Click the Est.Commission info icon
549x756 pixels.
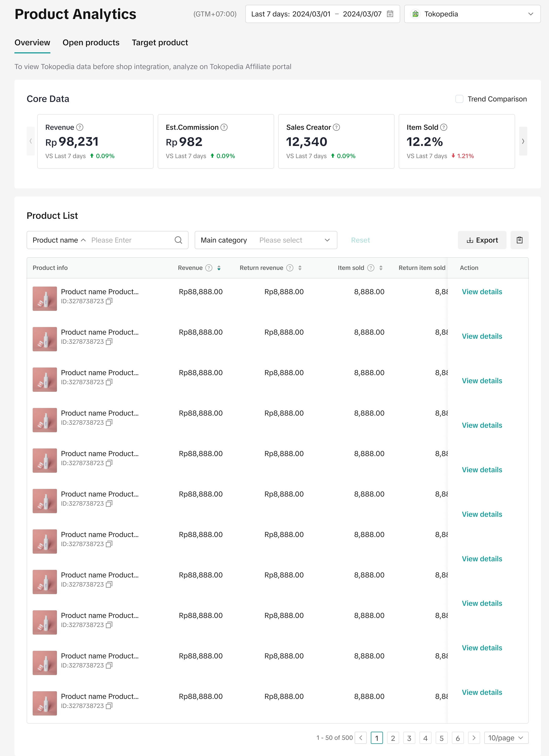(224, 127)
